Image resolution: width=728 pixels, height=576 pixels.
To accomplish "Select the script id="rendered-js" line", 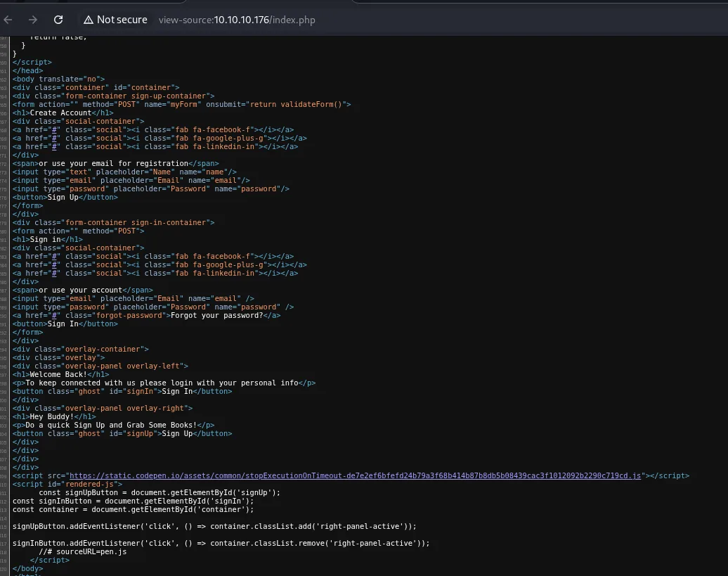I will point(67,484).
